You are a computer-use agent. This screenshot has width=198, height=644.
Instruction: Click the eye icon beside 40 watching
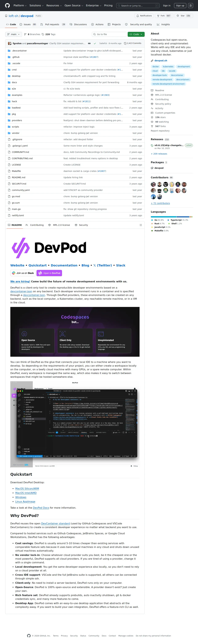pos(152,122)
